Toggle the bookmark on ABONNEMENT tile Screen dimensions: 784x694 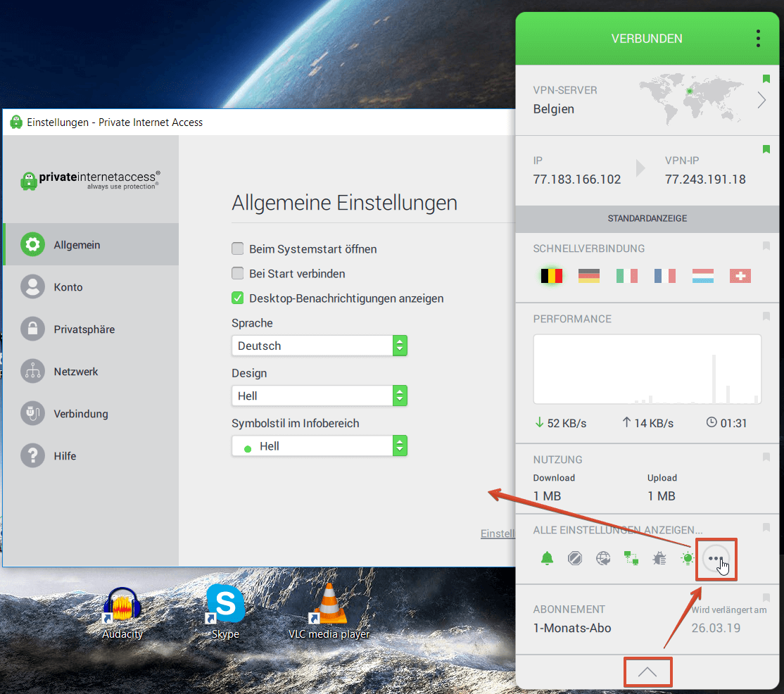click(x=766, y=598)
